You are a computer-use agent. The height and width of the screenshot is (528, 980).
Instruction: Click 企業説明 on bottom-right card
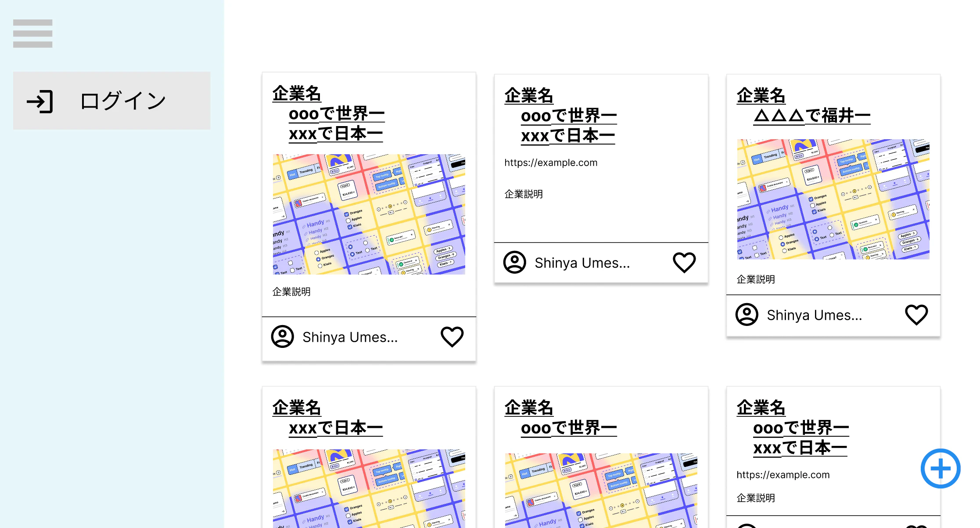(756, 498)
